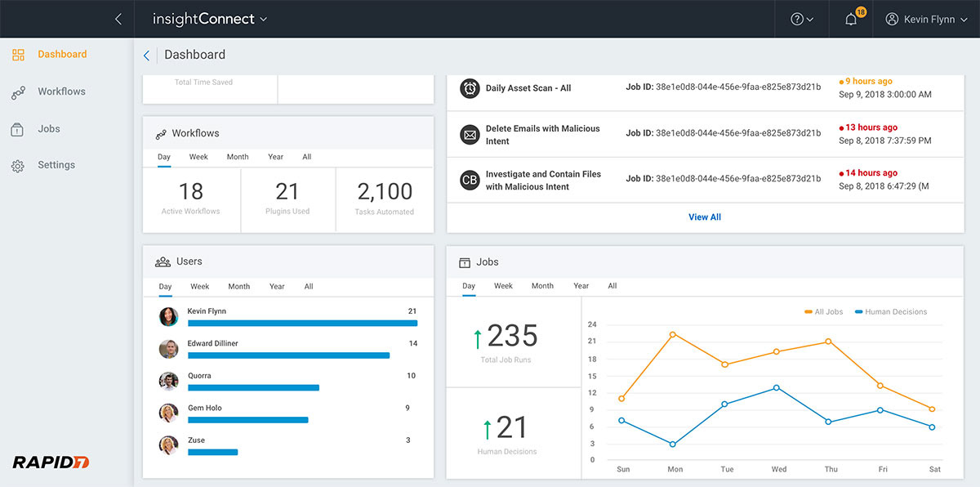Click Zuse's usage bar
Image resolution: width=980 pixels, height=487 pixels.
[212, 452]
